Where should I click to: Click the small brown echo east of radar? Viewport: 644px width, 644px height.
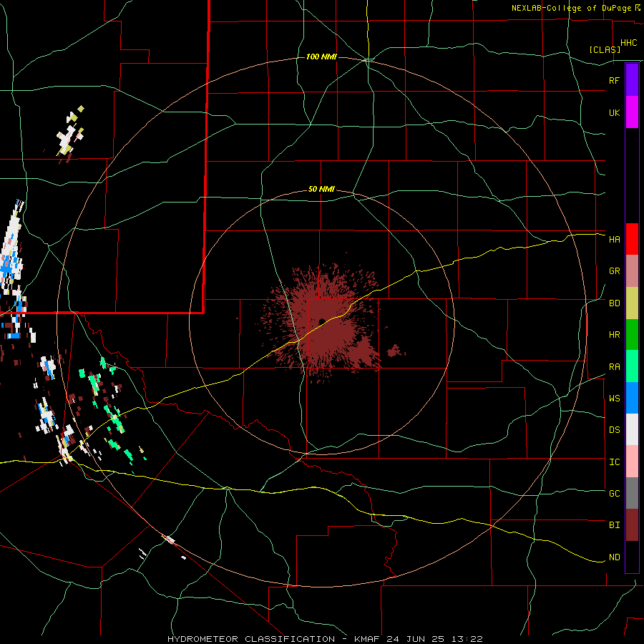395,351
